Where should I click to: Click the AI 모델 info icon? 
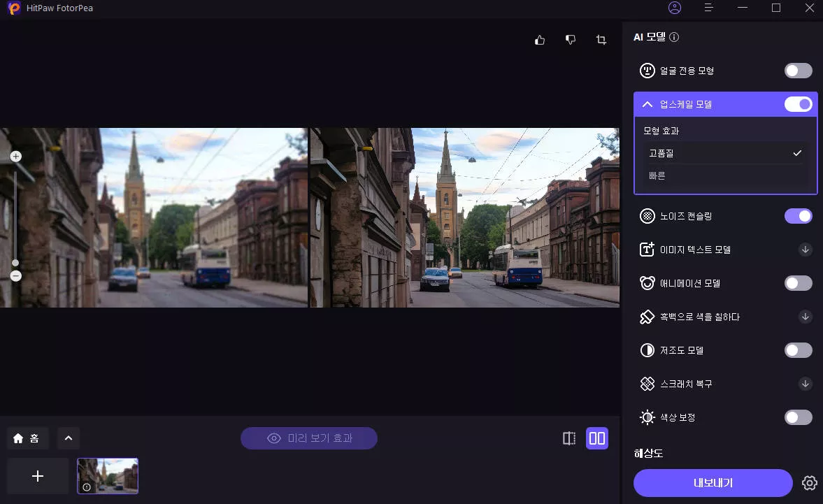pyautogui.click(x=674, y=38)
